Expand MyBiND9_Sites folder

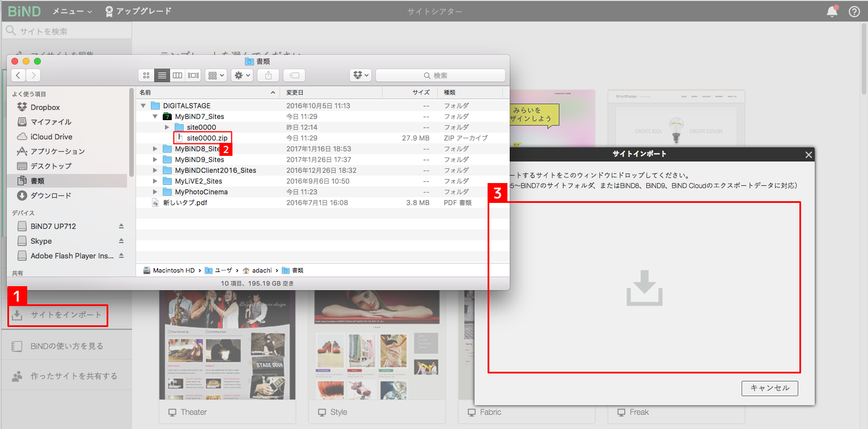(x=155, y=160)
